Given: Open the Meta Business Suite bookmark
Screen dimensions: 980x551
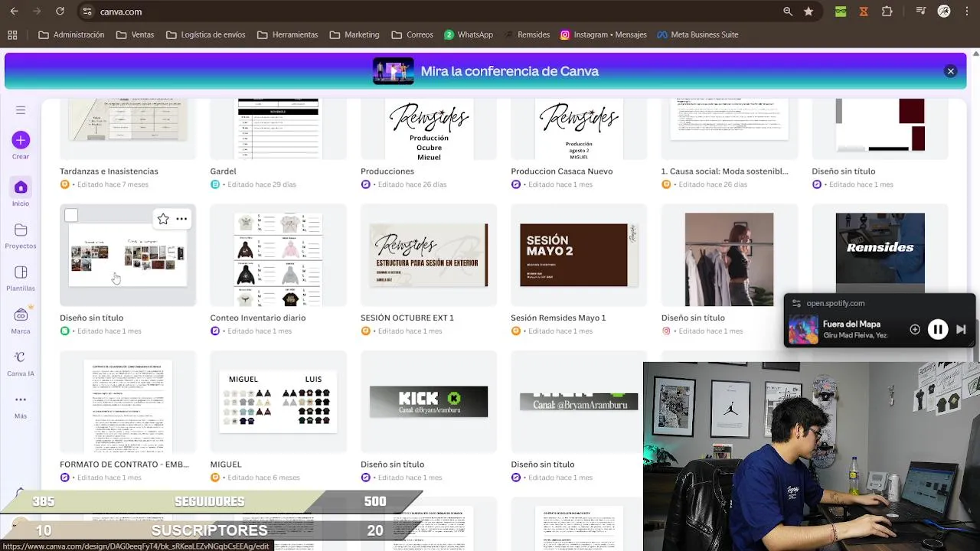Looking at the screenshot, I should click(697, 34).
